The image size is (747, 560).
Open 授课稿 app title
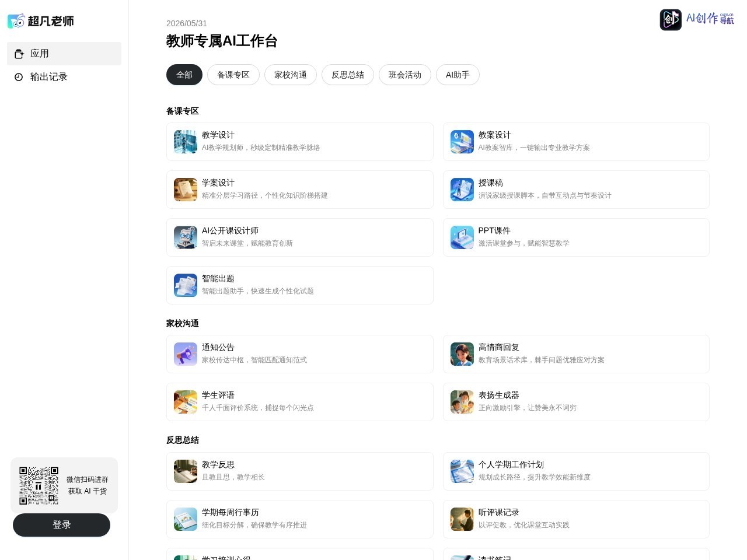click(x=491, y=183)
